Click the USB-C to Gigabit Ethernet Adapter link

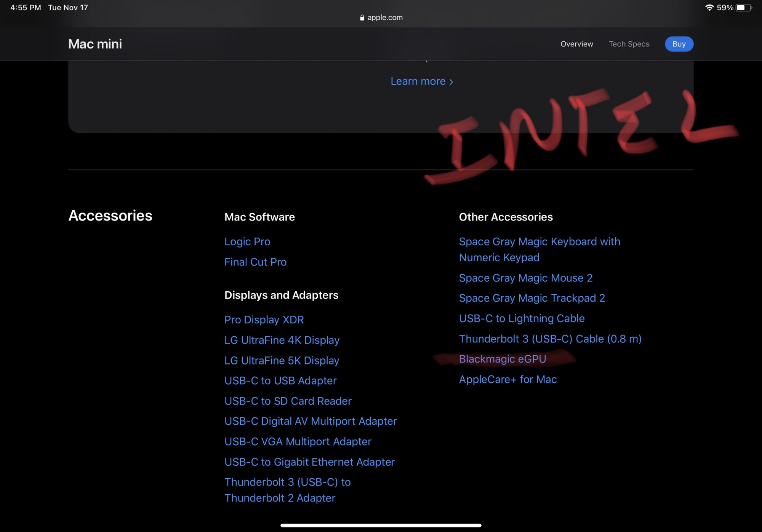pyautogui.click(x=309, y=462)
